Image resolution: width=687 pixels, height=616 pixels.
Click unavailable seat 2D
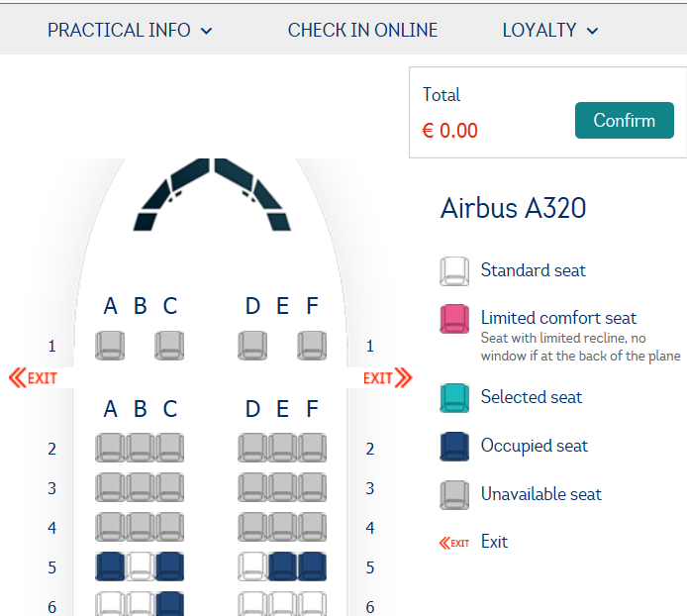point(252,448)
